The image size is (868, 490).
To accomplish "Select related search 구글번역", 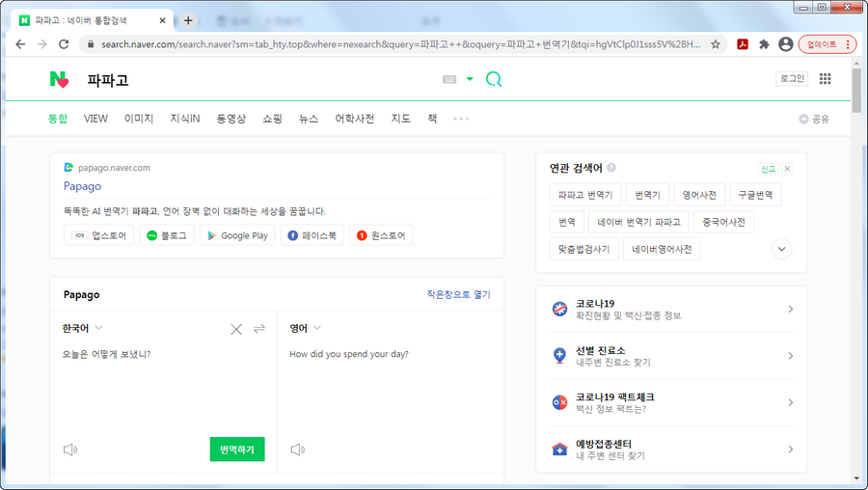I will (x=755, y=195).
